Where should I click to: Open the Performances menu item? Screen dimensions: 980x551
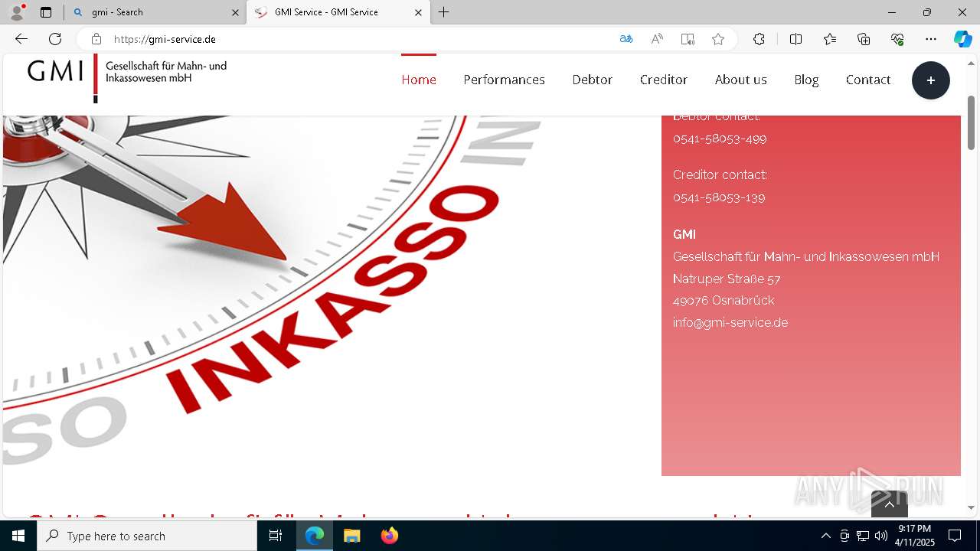(x=504, y=80)
